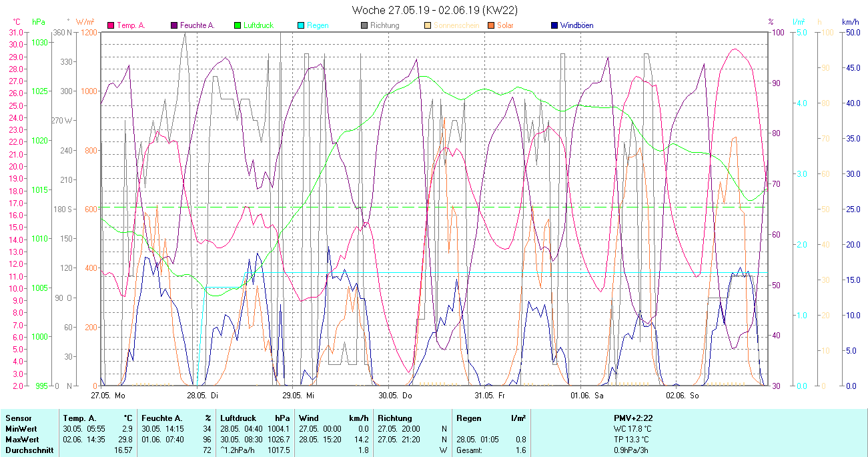Click the 'km/h' axis unit label at top right

coord(851,22)
